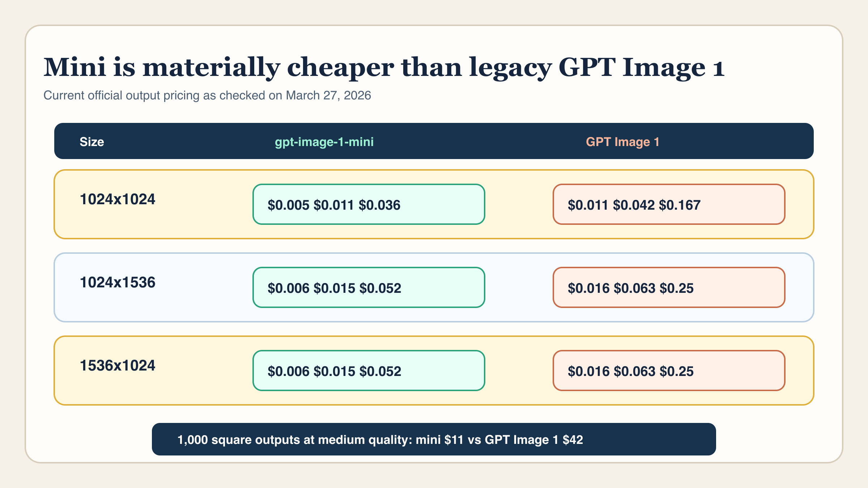Click the $0.036 price in the 1024x1024 row
Image resolution: width=868 pixels, height=488 pixels.
tap(379, 205)
